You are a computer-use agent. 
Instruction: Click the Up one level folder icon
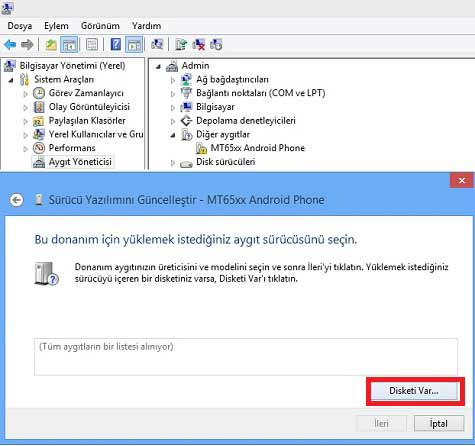coord(51,44)
